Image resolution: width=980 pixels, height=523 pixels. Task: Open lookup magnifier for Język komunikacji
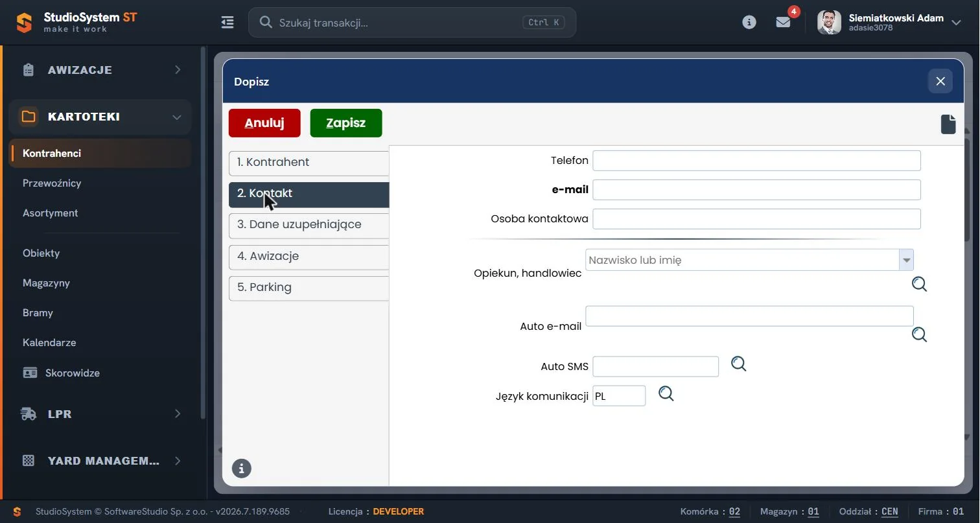[666, 393]
